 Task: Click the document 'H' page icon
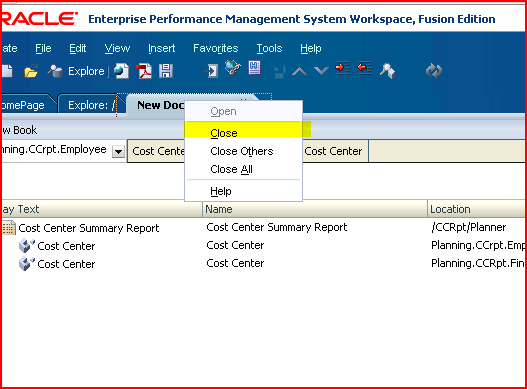coord(254,68)
